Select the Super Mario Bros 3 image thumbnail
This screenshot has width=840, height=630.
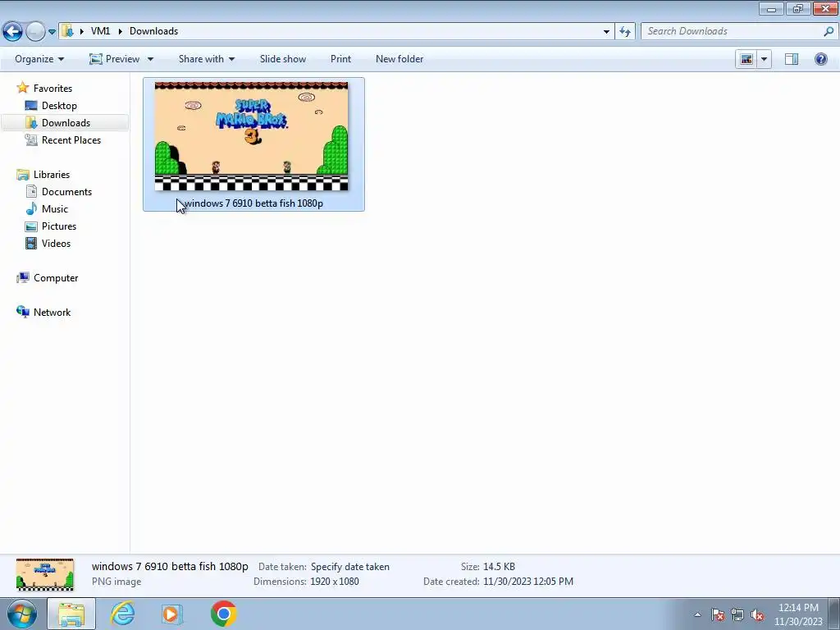point(251,136)
